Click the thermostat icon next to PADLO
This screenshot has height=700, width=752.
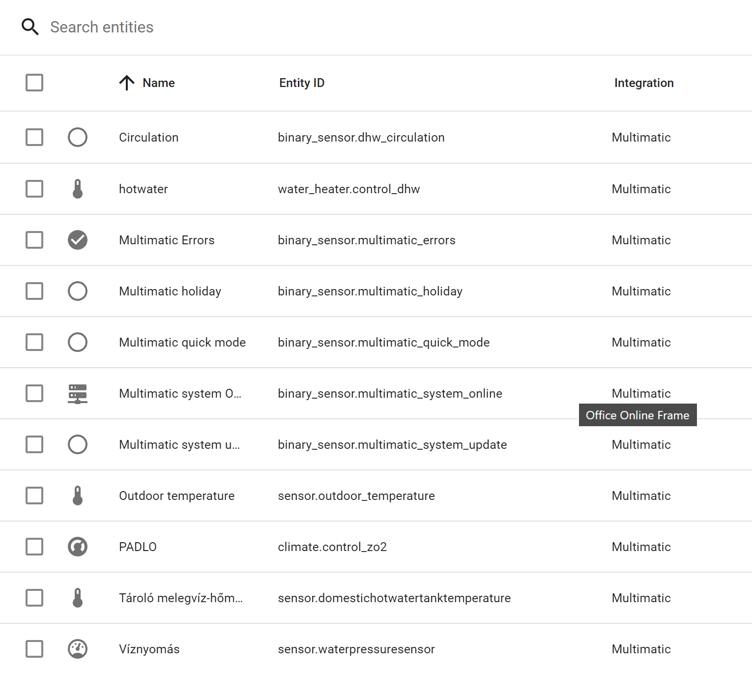pyautogui.click(x=78, y=547)
